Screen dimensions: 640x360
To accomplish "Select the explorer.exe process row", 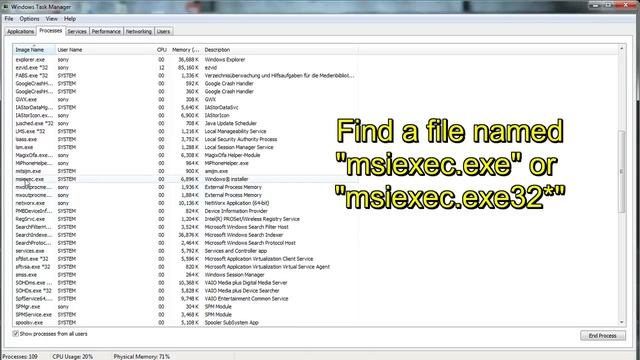I will tap(185, 60).
